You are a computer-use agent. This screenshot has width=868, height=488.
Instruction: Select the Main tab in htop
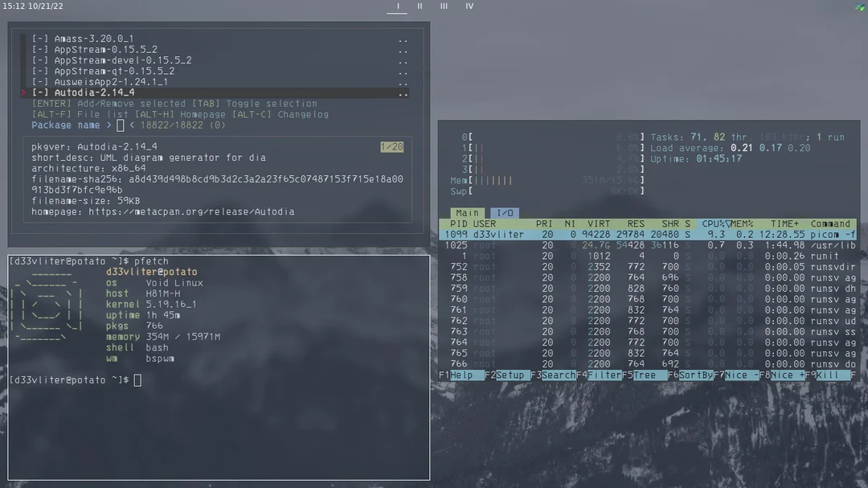pos(466,212)
